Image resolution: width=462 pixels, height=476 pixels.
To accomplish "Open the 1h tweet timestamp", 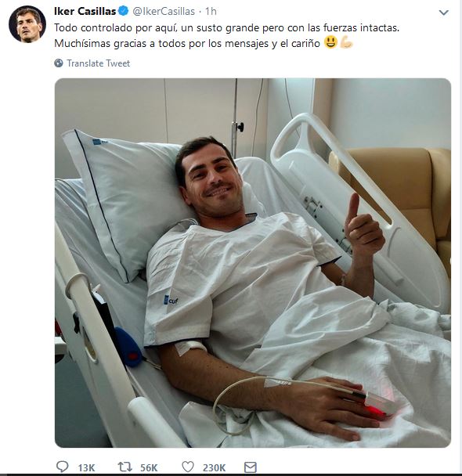I will (211, 11).
